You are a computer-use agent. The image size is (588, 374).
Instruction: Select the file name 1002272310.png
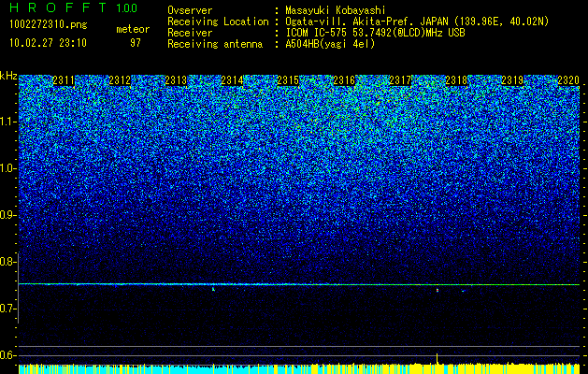pos(49,25)
